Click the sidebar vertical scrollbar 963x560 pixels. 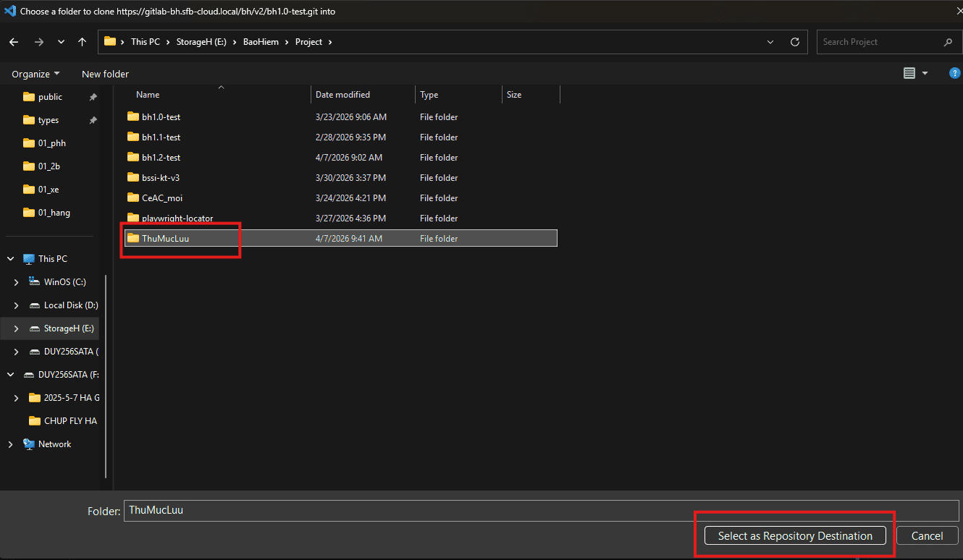pos(106,376)
